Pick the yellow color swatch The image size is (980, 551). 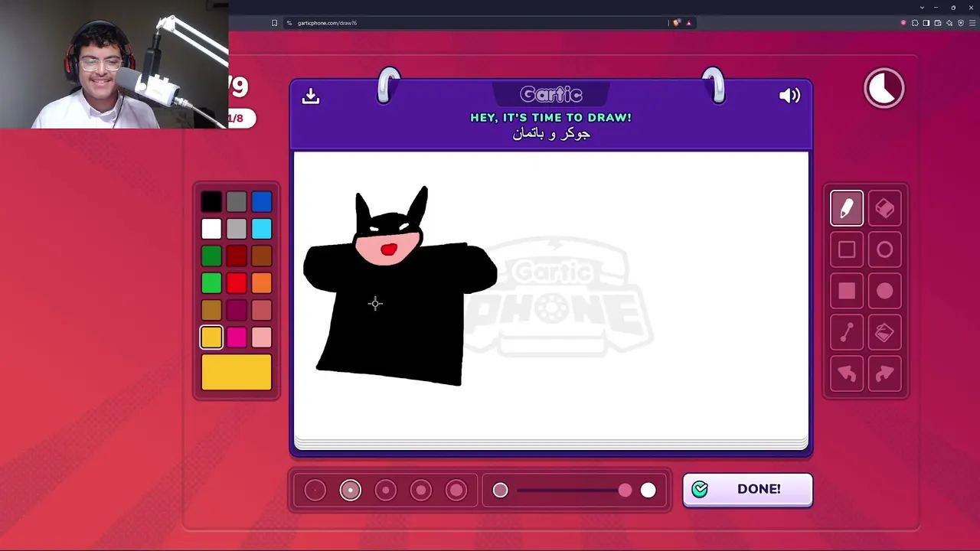tap(211, 337)
